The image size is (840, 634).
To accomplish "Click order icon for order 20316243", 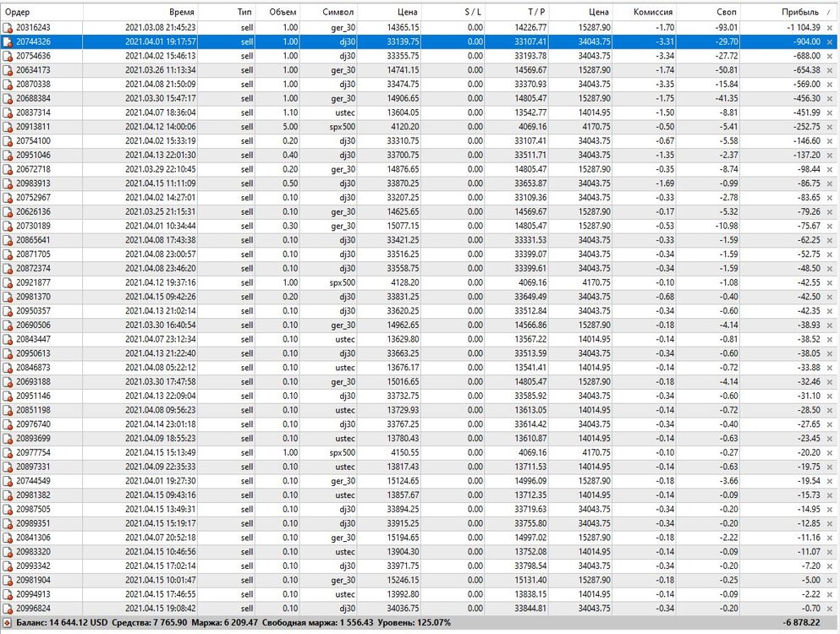I will (x=8, y=28).
